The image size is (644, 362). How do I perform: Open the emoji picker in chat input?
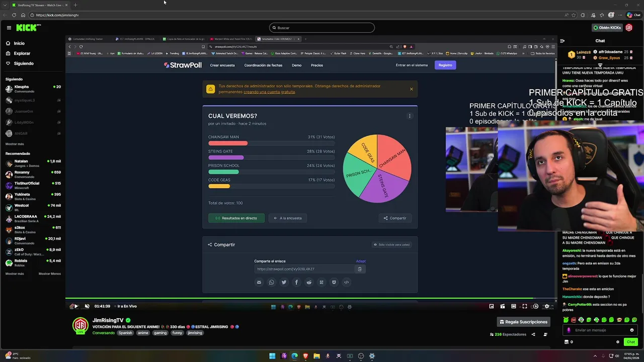[632, 330]
